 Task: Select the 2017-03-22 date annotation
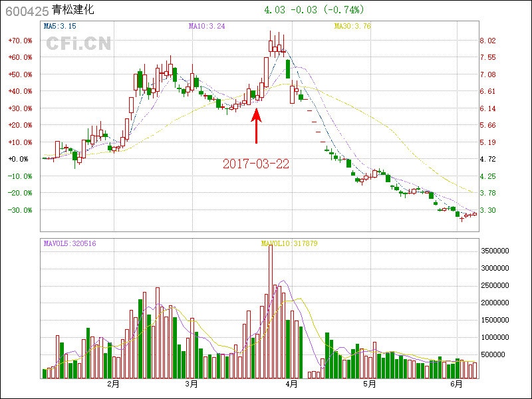click(x=256, y=164)
